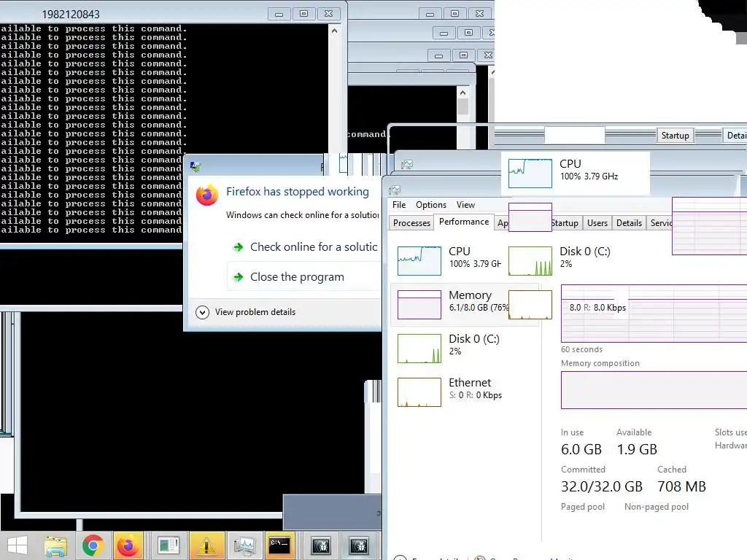This screenshot has width=747, height=560.
Task: Launch Google Chrome from the taskbar
Action: tap(93, 545)
